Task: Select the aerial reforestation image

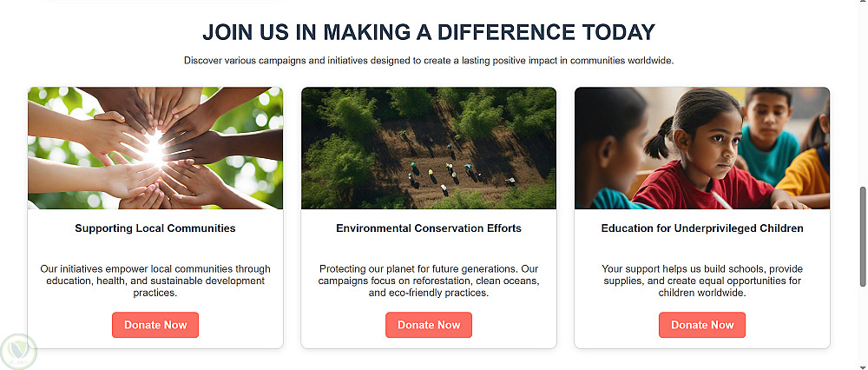Action: pyautogui.click(x=429, y=148)
